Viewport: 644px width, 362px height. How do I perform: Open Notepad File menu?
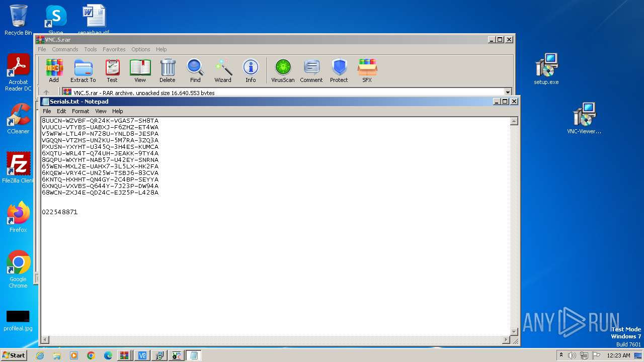pyautogui.click(x=47, y=111)
